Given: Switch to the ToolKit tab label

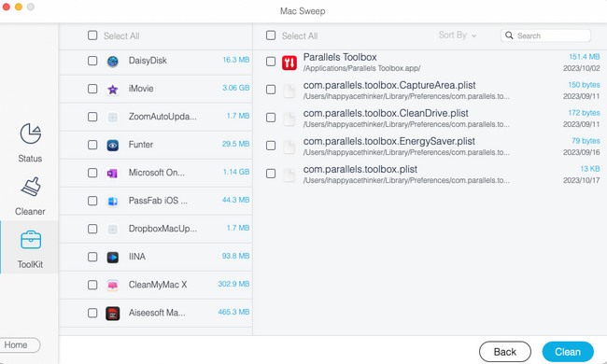Looking at the screenshot, I should pyautogui.click(x=30, y=264).
